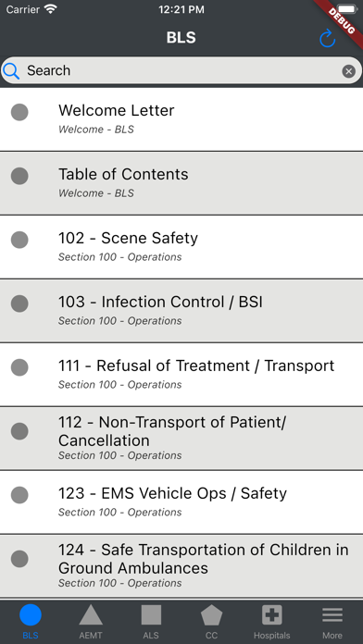Tap the gray circle beside Table of Contents
The height and width of the screenshot is (644, 363).
pyautogui.click(x=19, y=176)
